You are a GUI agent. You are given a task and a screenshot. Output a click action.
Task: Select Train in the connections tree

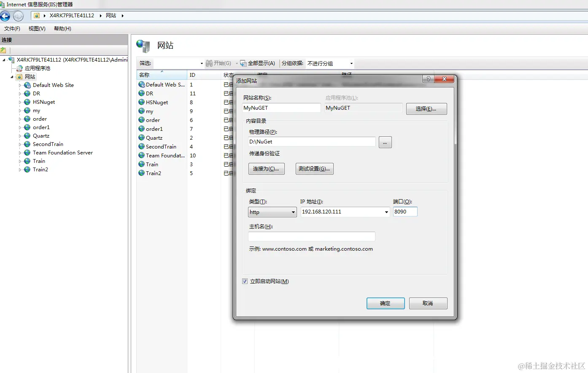(x=39, y=161)
